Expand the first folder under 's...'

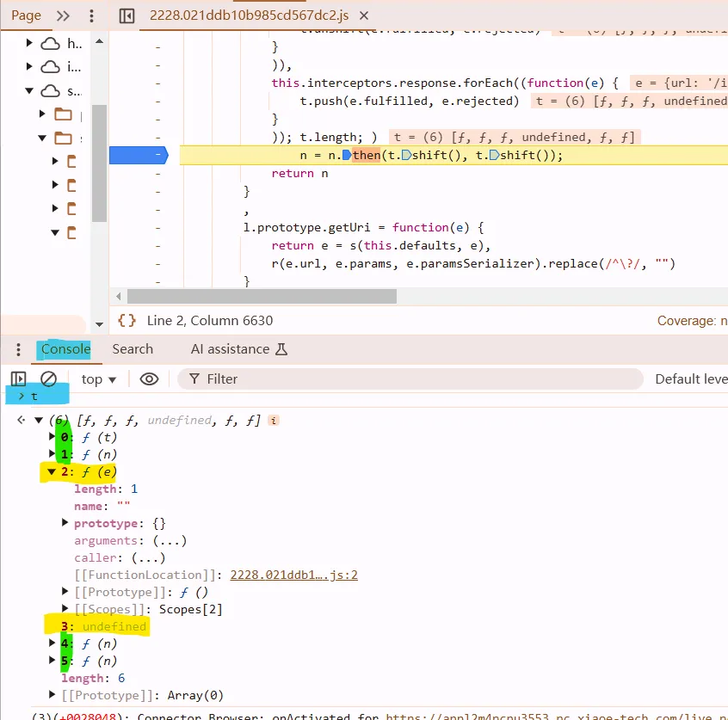coord(42,114)
